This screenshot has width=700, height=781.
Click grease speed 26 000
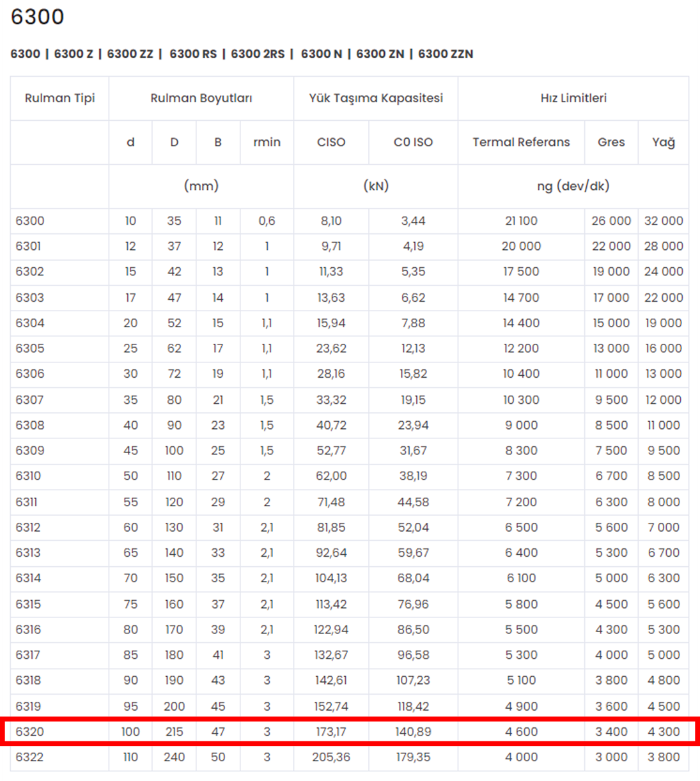[611, 220]
